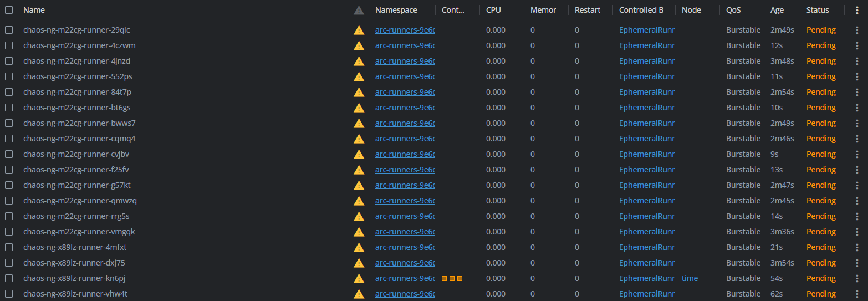Sort pods by Name column

point(34,10)
